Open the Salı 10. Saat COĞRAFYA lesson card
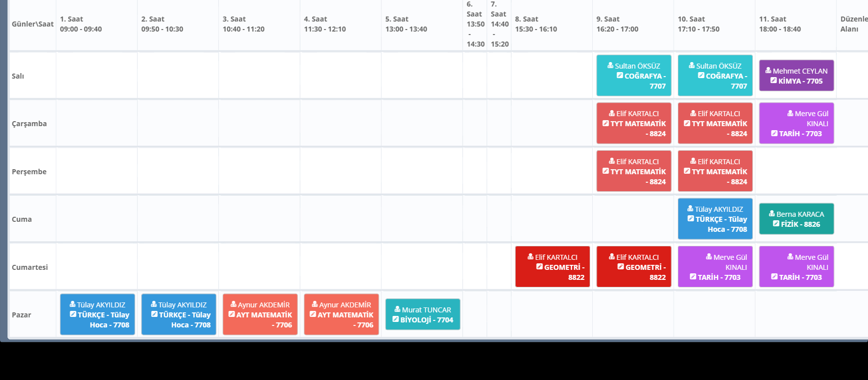 [x=715, y=76]
